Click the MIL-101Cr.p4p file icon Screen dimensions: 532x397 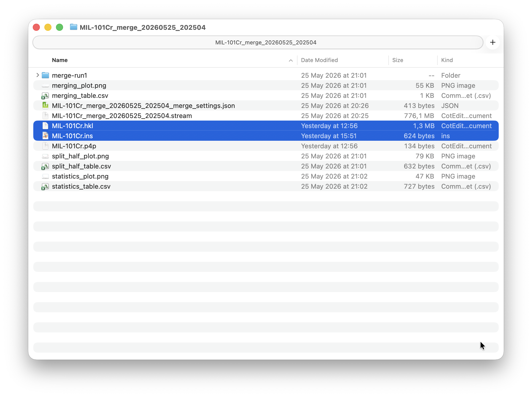45,146
